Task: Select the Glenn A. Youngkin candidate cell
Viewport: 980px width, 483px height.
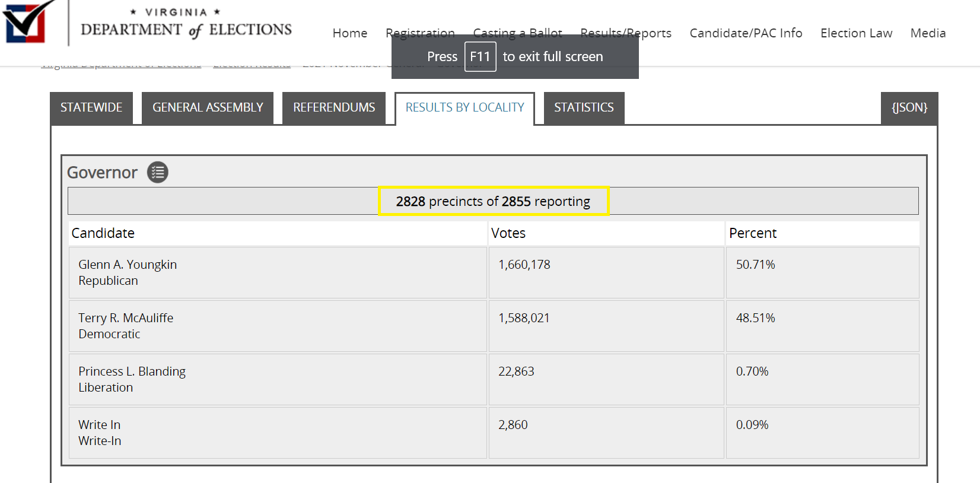Action: (278, 273)
